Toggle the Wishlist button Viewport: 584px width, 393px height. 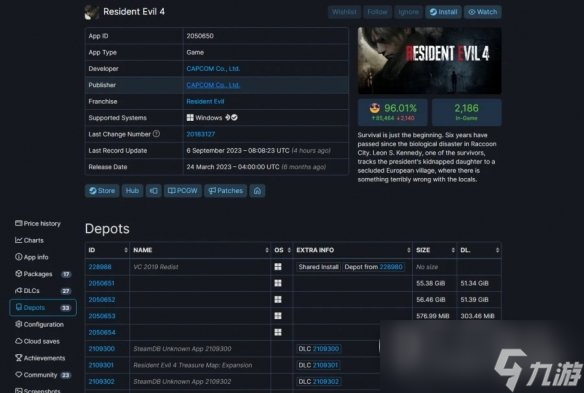pos(344,12)
